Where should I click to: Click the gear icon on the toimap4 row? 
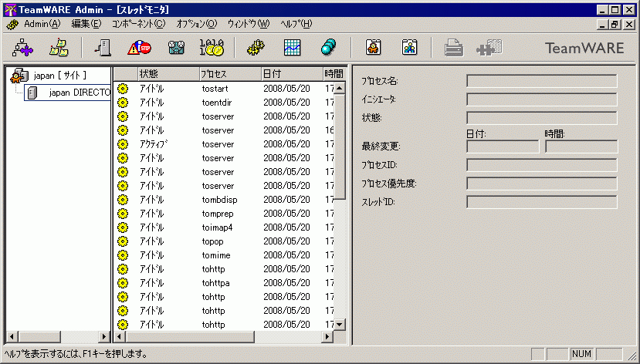click(123, 227)
